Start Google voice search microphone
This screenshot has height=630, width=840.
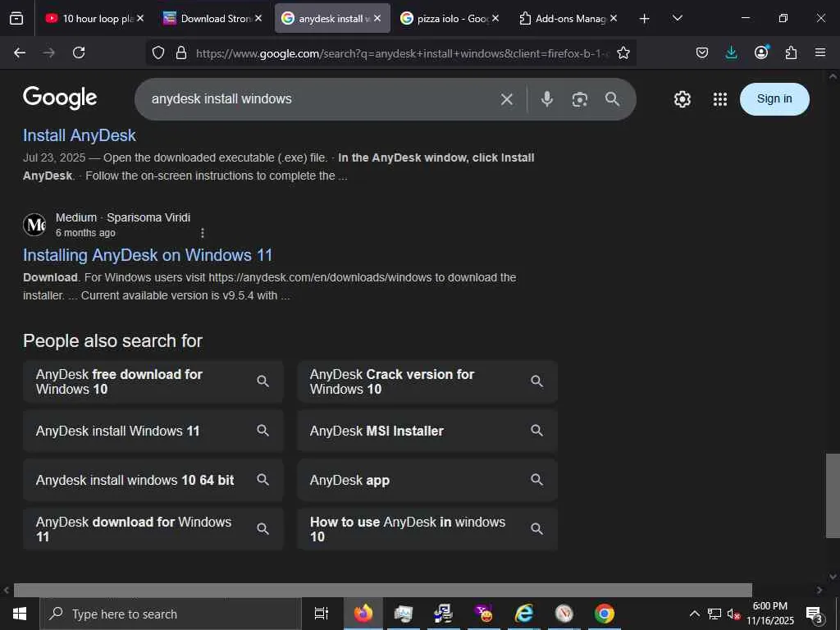pyautogui.click(x=547, y=99)
